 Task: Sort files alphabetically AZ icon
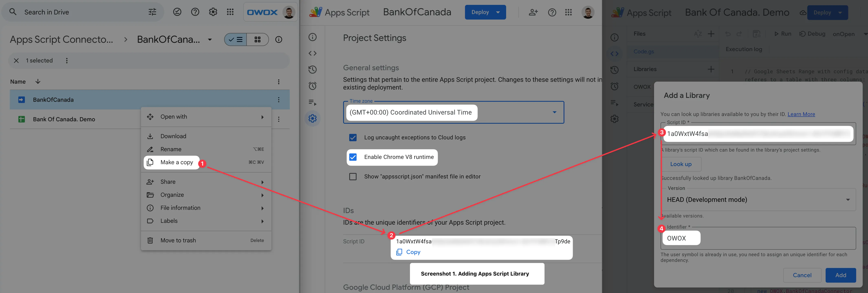click(x=698, y=34)
